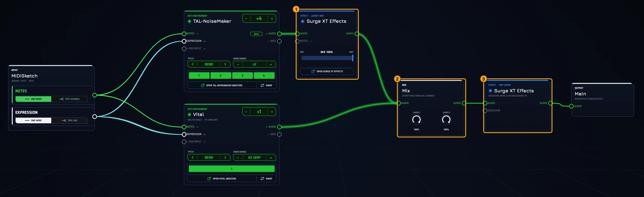Click the open-external icon for Surge XT Effects
Viewport: 644px width, 197px height.
[x=313, y=71]
